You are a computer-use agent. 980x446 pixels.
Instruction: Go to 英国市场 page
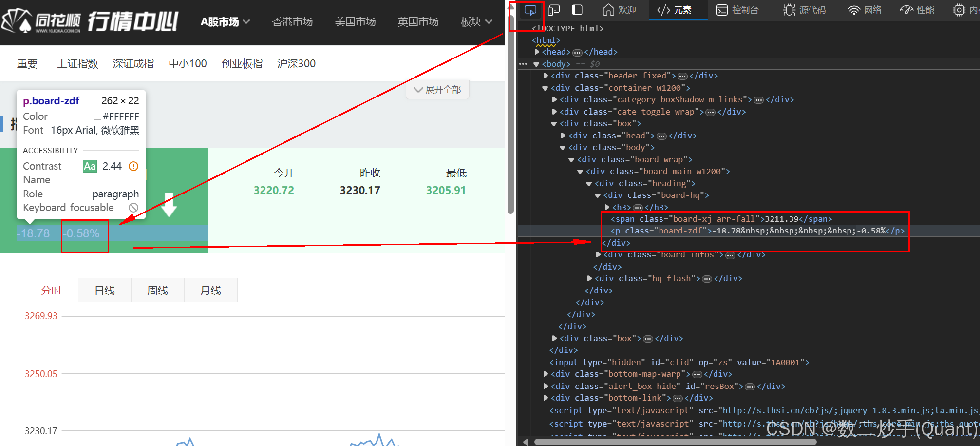tap(418, 22)
